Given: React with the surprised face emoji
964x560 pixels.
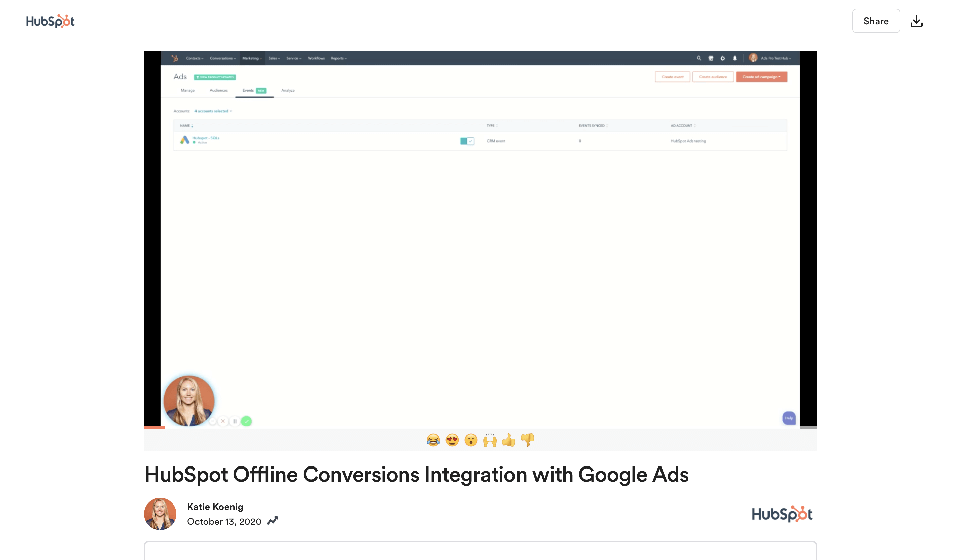Looking at the screenshot, I should pos(471,440).
